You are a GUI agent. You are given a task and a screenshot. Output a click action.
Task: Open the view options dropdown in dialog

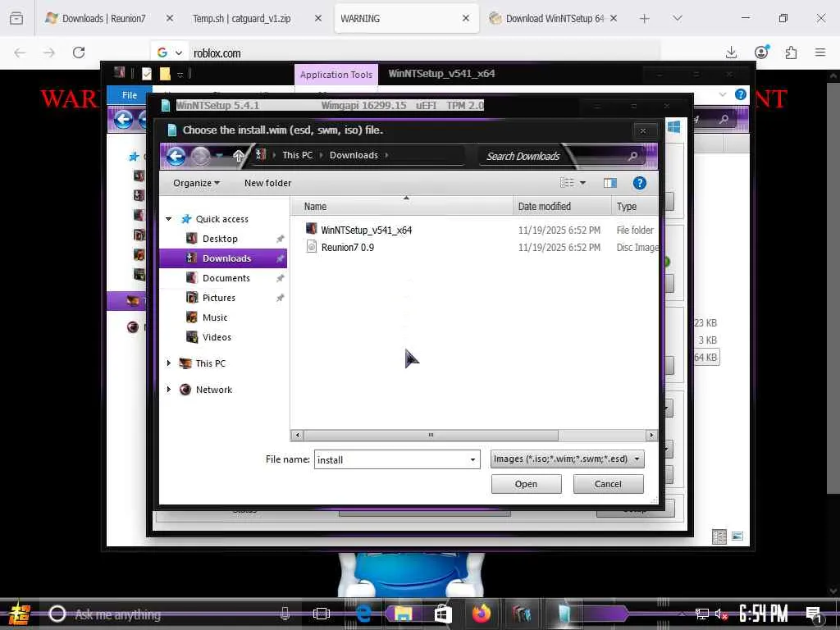[583, 183]
